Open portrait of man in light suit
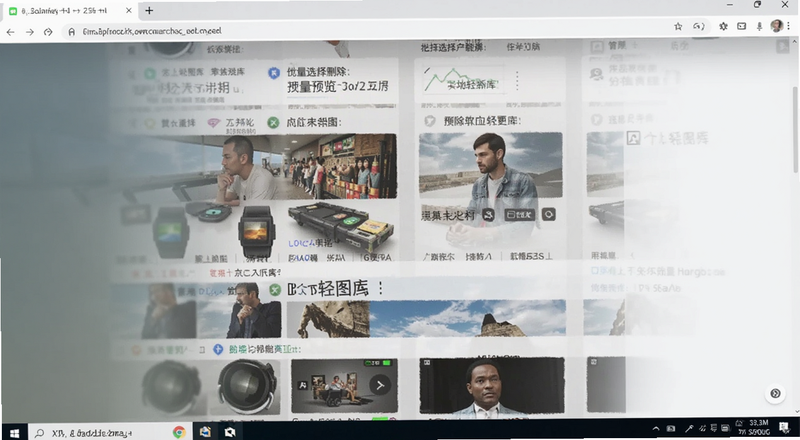800x440 pixels. (x=492, y=385)
